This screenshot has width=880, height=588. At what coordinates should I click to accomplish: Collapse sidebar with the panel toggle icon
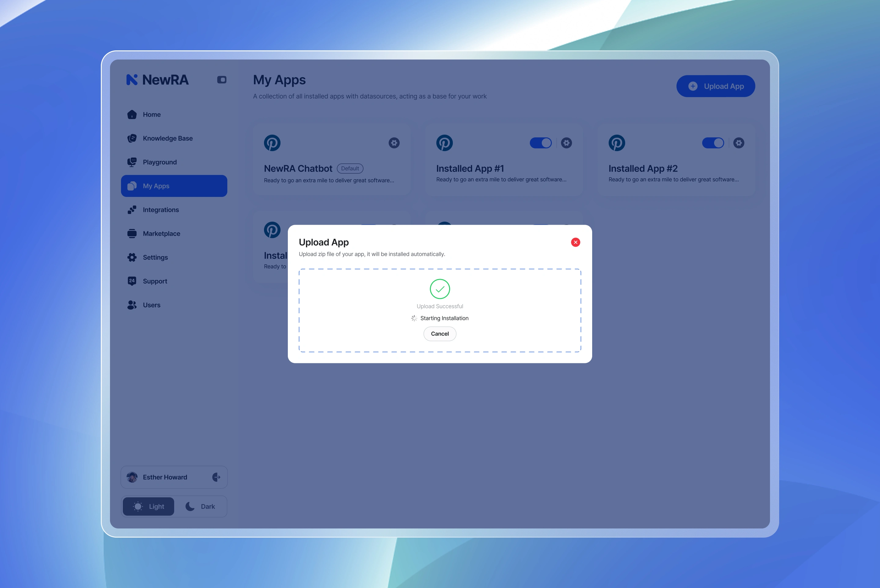point(222,79)
